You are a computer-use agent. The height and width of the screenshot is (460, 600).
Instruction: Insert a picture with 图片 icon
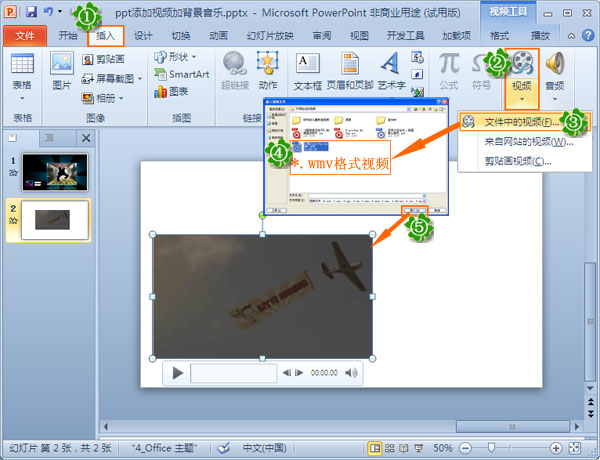tap(62, 72)
